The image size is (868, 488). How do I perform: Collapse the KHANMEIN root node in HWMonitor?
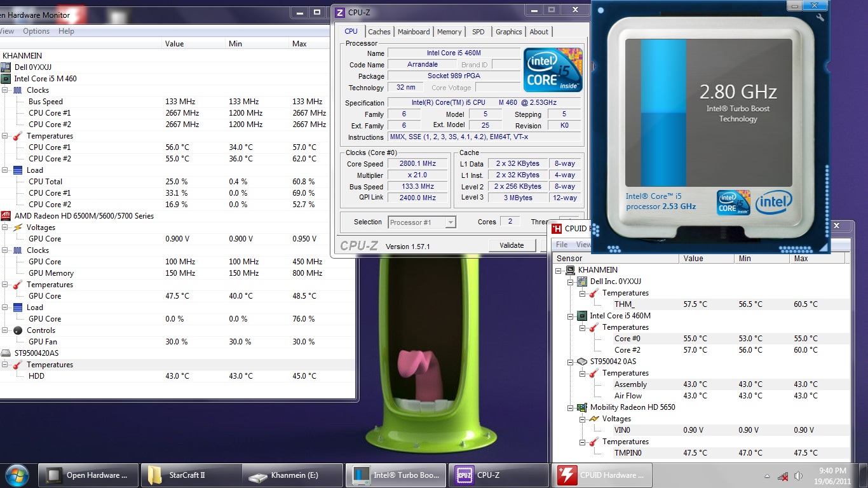coord(559,270)
